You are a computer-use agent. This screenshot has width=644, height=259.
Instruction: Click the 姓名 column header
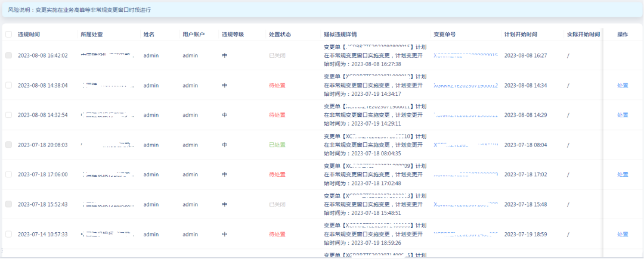(148, 35)
